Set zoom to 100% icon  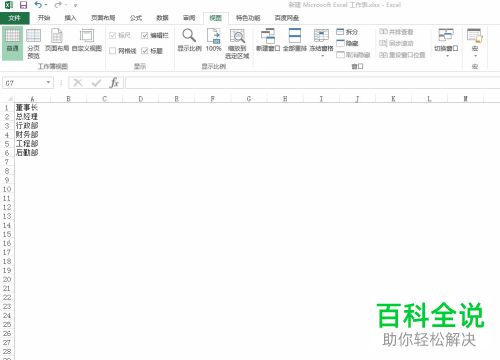point(214,40)
